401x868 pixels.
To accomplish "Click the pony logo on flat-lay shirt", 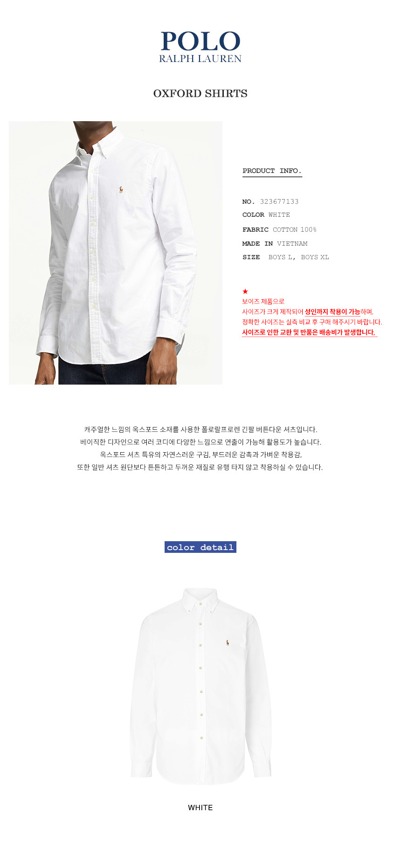I will 228,643.
